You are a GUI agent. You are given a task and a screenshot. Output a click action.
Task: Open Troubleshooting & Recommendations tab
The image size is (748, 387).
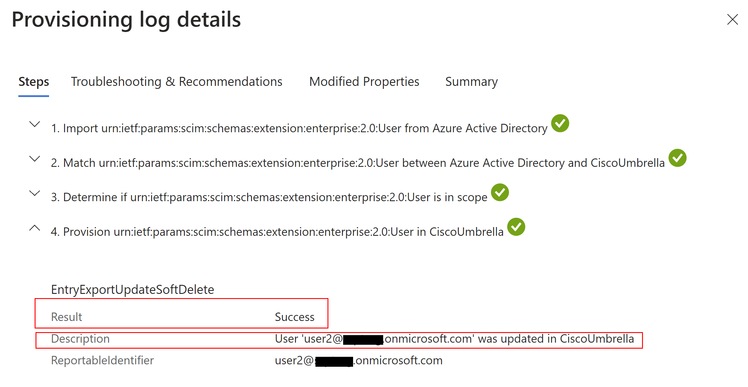(177, 82)
